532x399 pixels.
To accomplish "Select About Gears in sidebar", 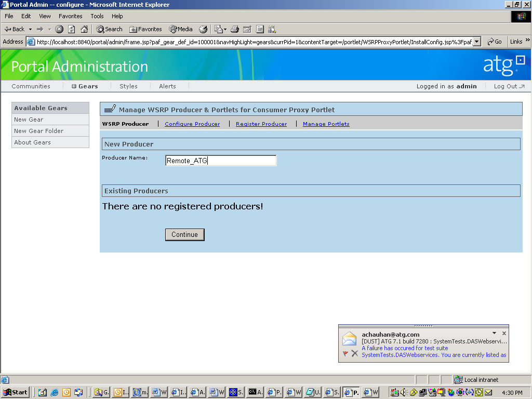I will [50, 142].
